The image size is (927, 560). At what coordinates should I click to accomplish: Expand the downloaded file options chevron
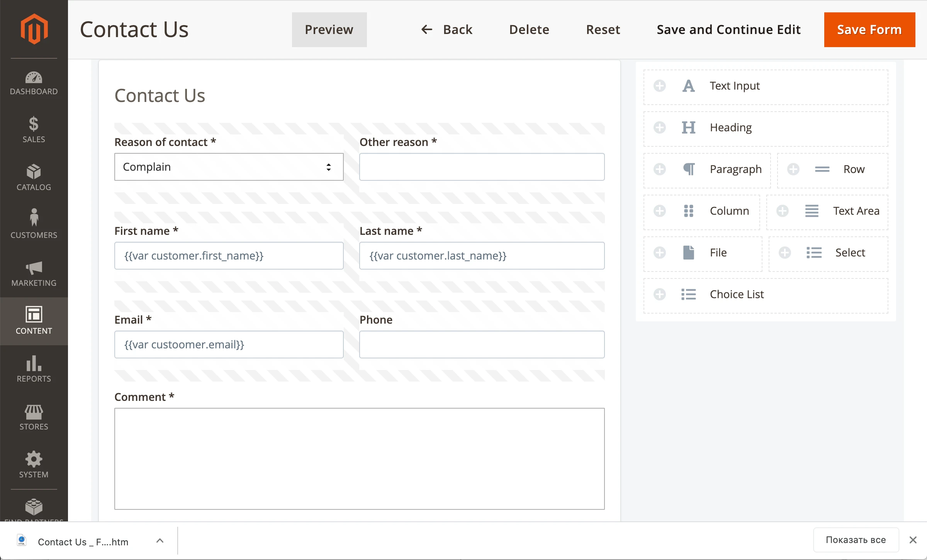[160, 541]
